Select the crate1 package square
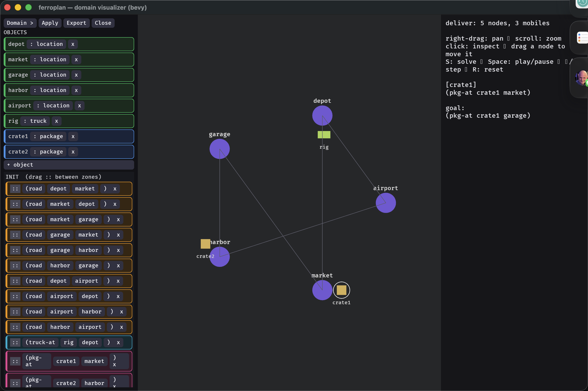Viewport: 588px width, 391px height. click(341, 290)
